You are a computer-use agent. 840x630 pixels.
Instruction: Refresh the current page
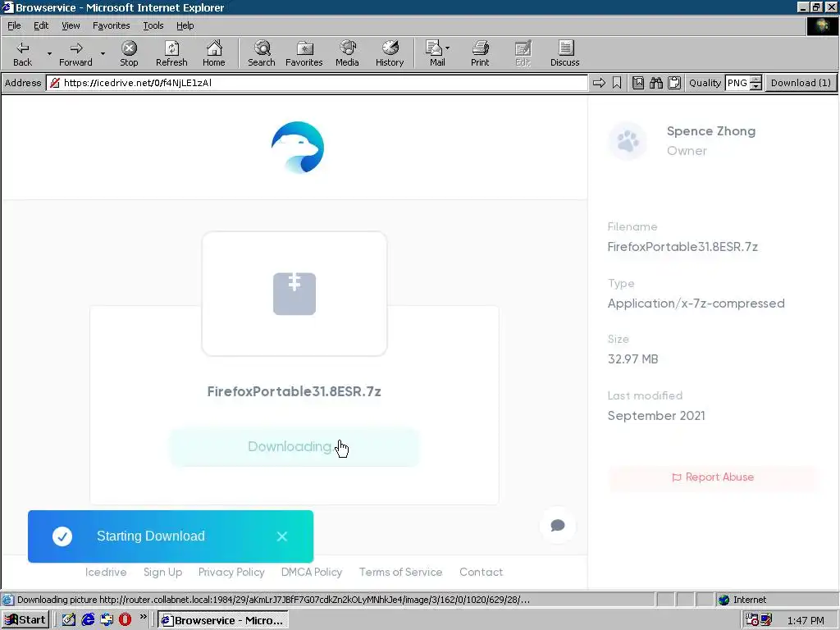coord(171,53)
